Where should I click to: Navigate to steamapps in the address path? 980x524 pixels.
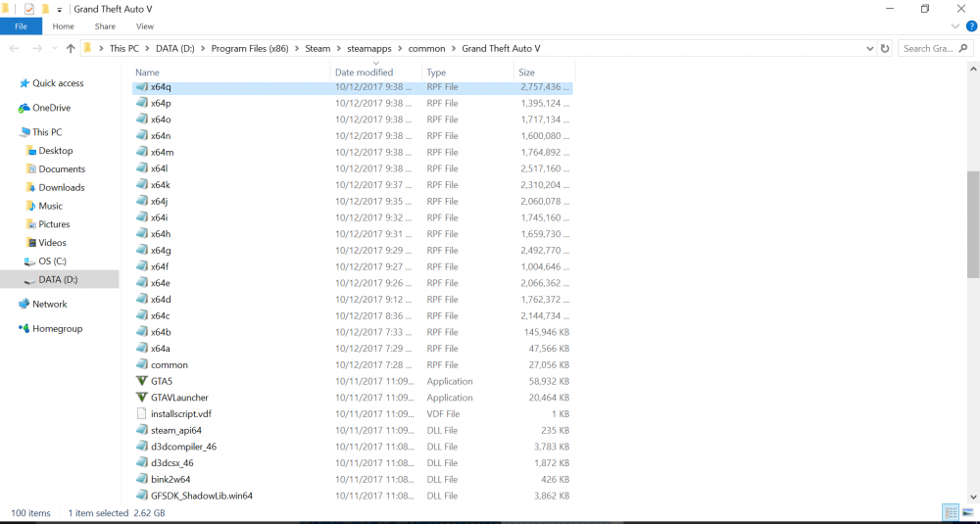369,49
